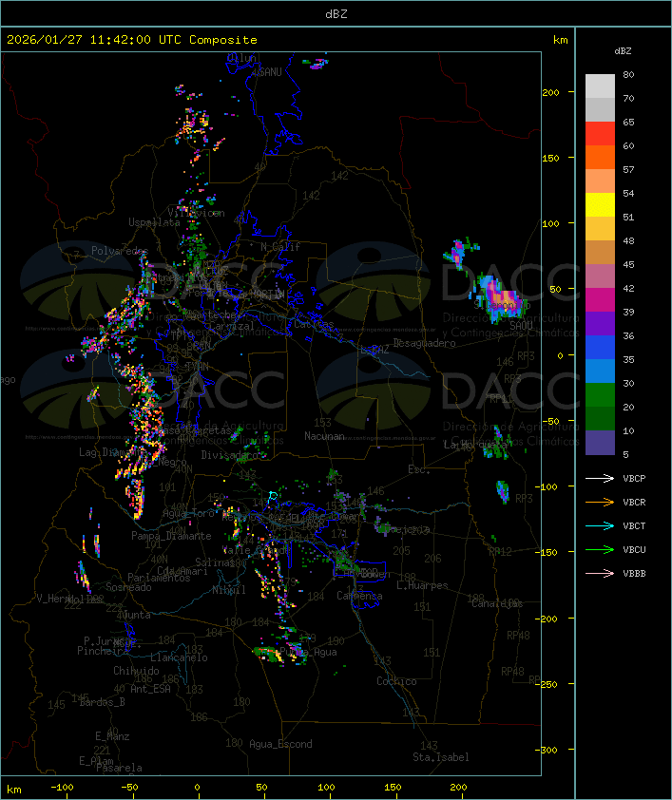Pick the light grey 70-80 dBZ swatch

tap(600, 86)
